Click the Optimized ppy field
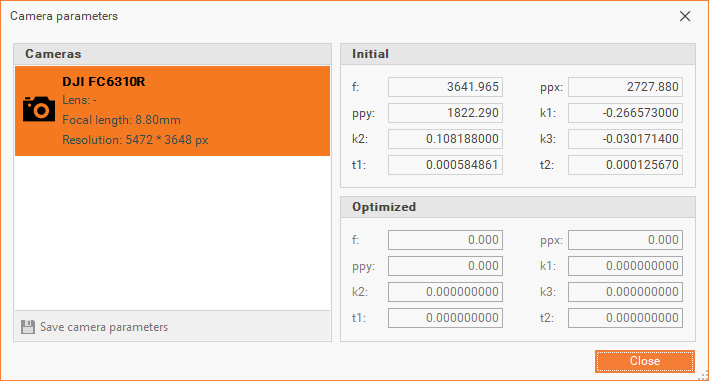709x381 pixels. pos(445,266)
